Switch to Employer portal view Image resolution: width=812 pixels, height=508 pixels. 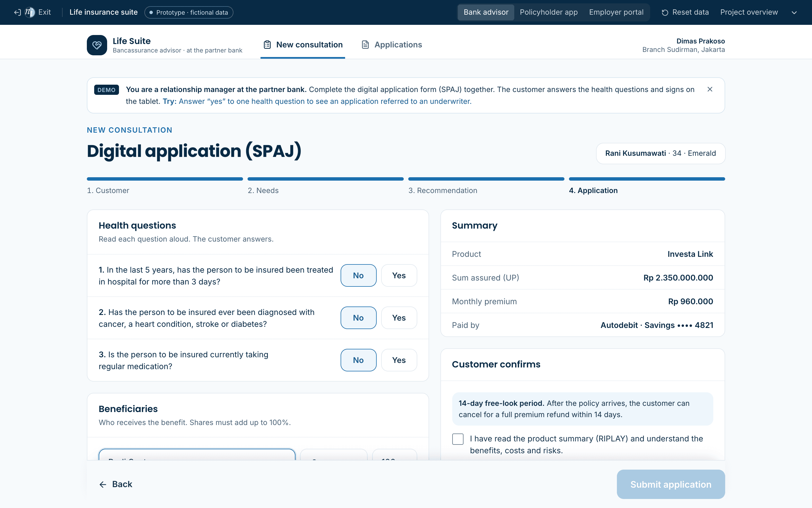click(x=616, y=12)
